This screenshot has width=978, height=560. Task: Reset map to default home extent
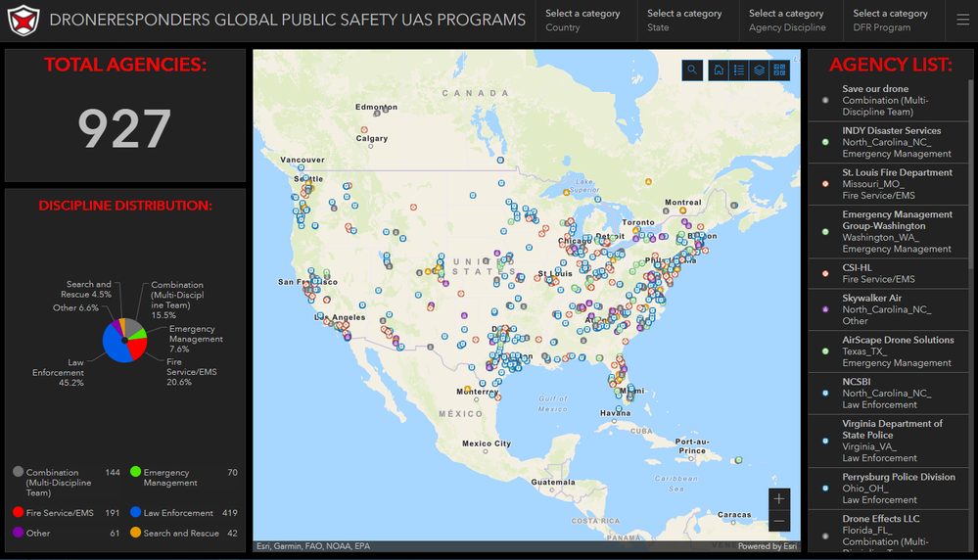[719, 70]
